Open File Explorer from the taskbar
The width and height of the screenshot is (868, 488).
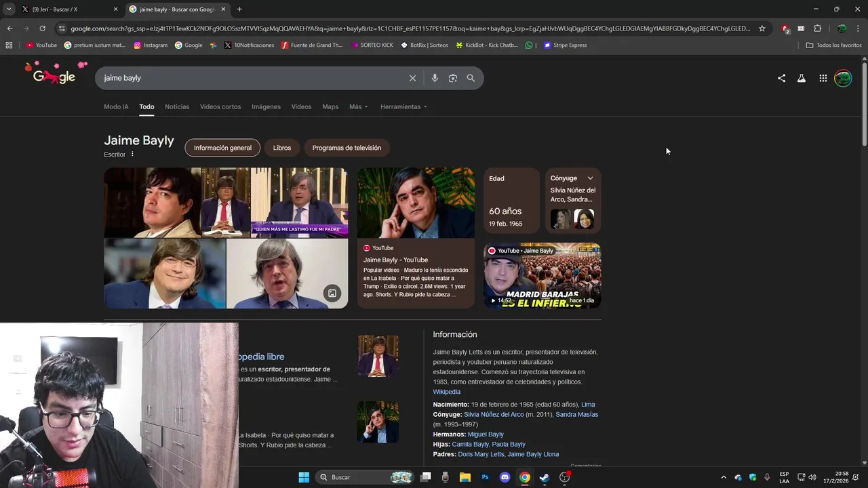pyautogui.click(x=465, y=477)
